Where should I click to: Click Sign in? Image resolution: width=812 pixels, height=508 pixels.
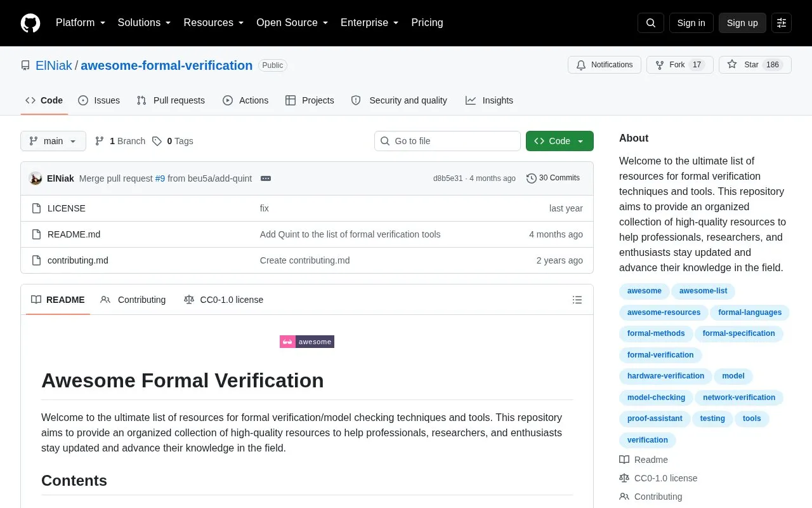click(x=691, y=23)
